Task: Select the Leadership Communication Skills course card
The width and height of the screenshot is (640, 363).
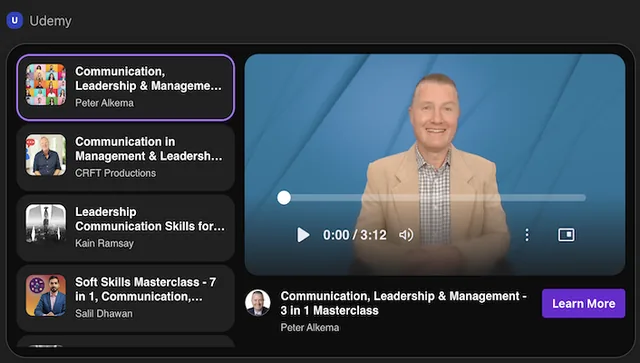Action: (x=126, y=227)
